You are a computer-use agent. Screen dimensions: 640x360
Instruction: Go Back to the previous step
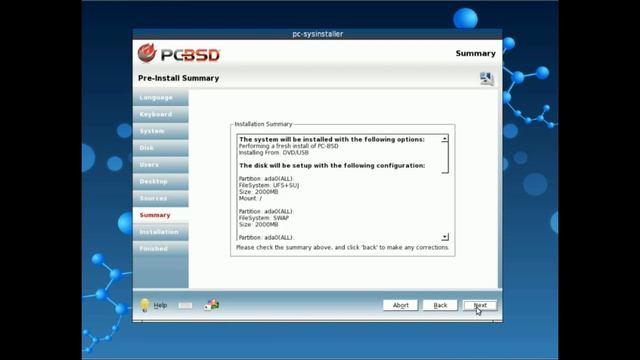[x=440, y=305]
